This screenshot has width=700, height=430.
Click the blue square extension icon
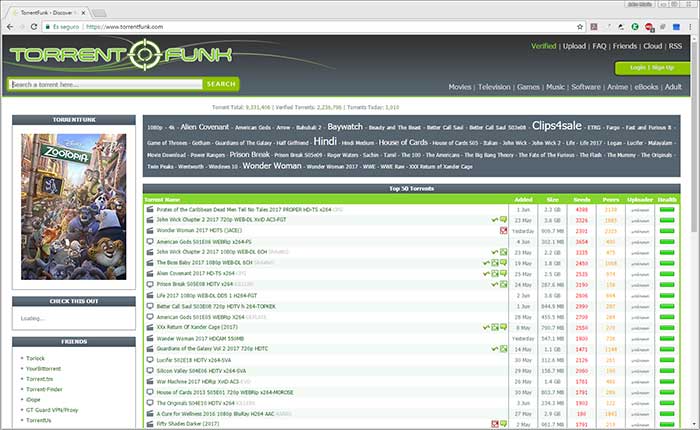[676, 27]
